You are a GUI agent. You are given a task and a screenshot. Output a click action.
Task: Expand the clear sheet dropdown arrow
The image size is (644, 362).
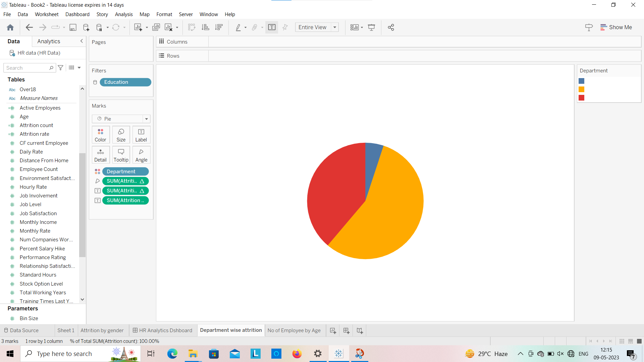[x=177, y=27]
